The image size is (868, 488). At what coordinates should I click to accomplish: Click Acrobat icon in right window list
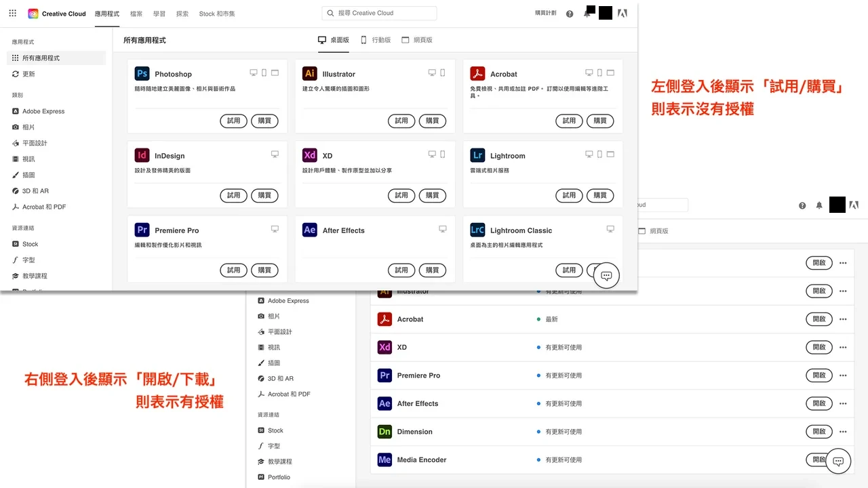coord(384,319)
